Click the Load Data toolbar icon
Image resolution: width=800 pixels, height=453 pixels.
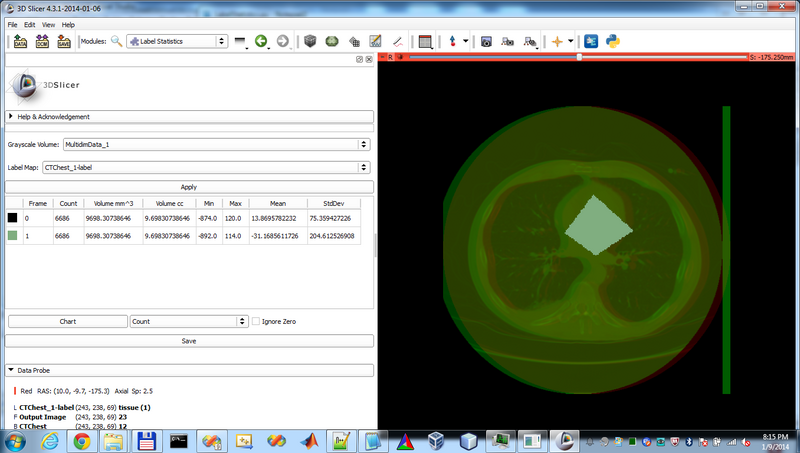tap(20, 41)
